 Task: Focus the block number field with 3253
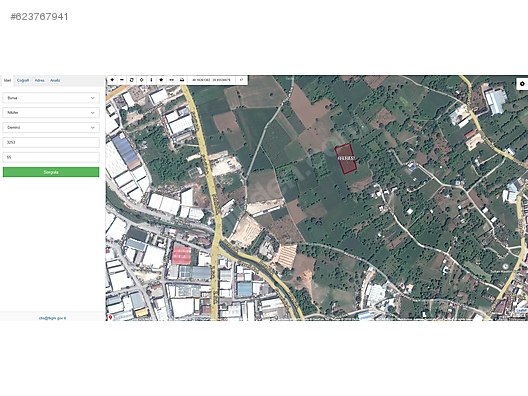51,142
